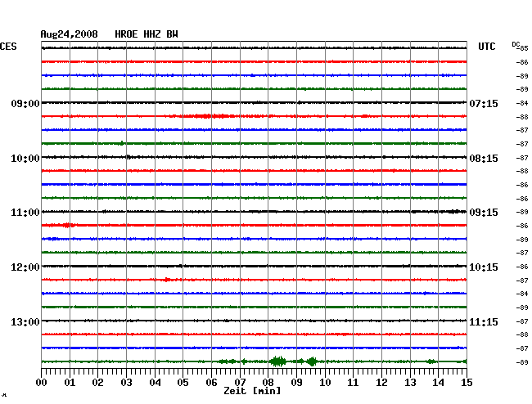Screen dimensions: 532x404
Task: Click the 08 minute axis tick label
Action: 268,383
